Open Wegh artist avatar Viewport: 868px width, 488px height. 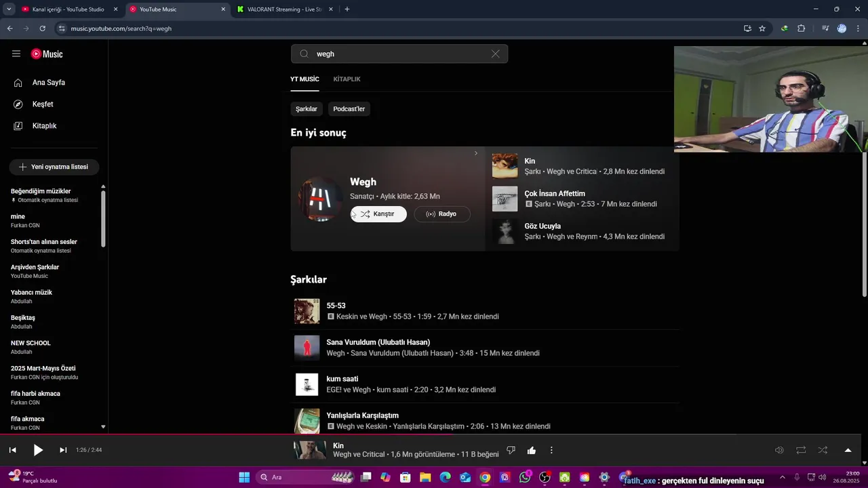point(320,199)
